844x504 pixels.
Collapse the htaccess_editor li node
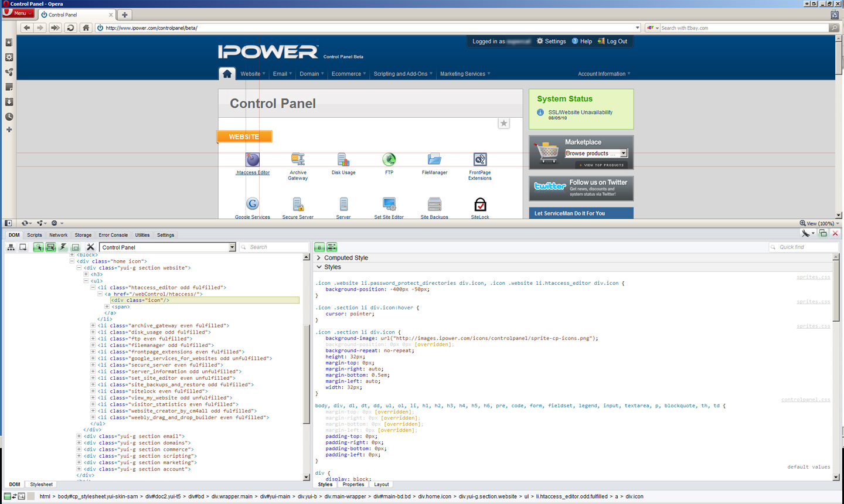point(93,287)
